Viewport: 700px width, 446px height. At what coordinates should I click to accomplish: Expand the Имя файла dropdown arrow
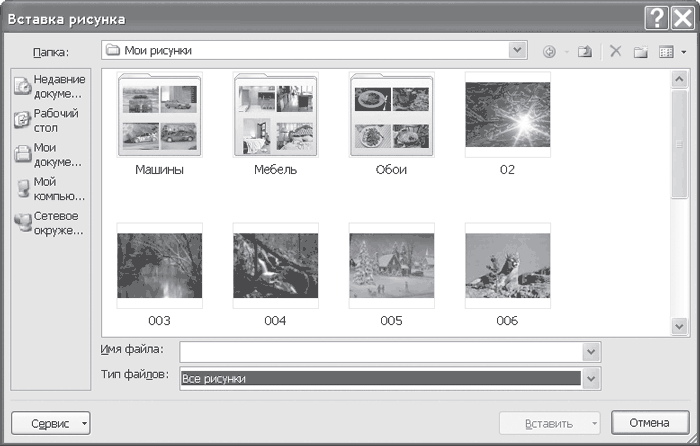pos(591,352)
